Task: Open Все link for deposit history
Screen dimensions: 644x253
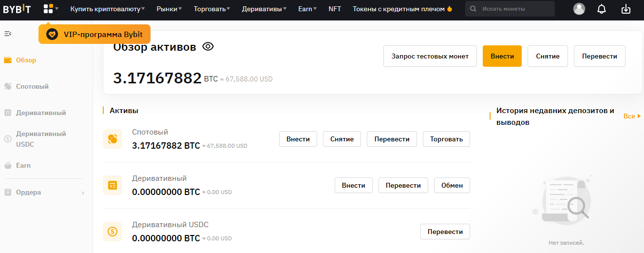Action: coord(632,116)
